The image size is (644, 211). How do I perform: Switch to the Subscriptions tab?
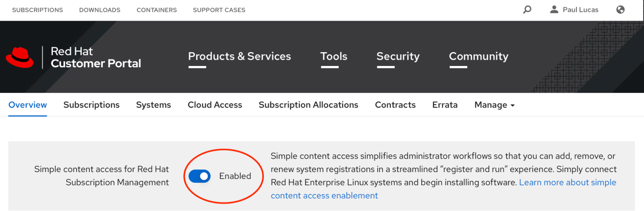click(x=91, y=105)
